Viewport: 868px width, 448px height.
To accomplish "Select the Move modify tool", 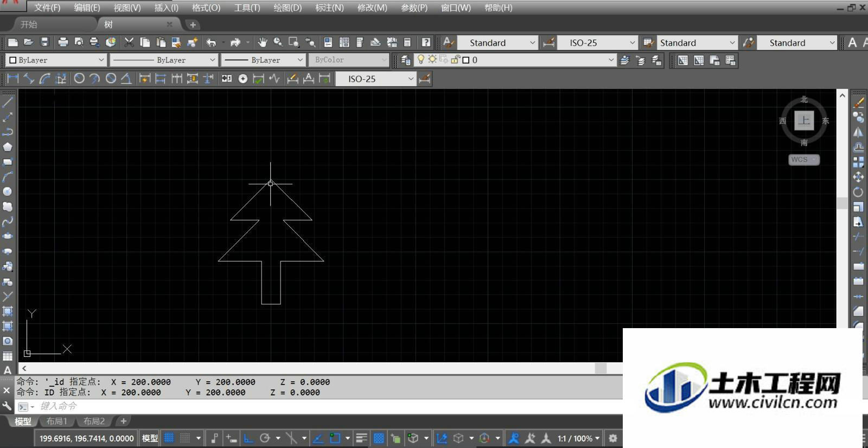I will pyautogui.click(x=858, y=177).
